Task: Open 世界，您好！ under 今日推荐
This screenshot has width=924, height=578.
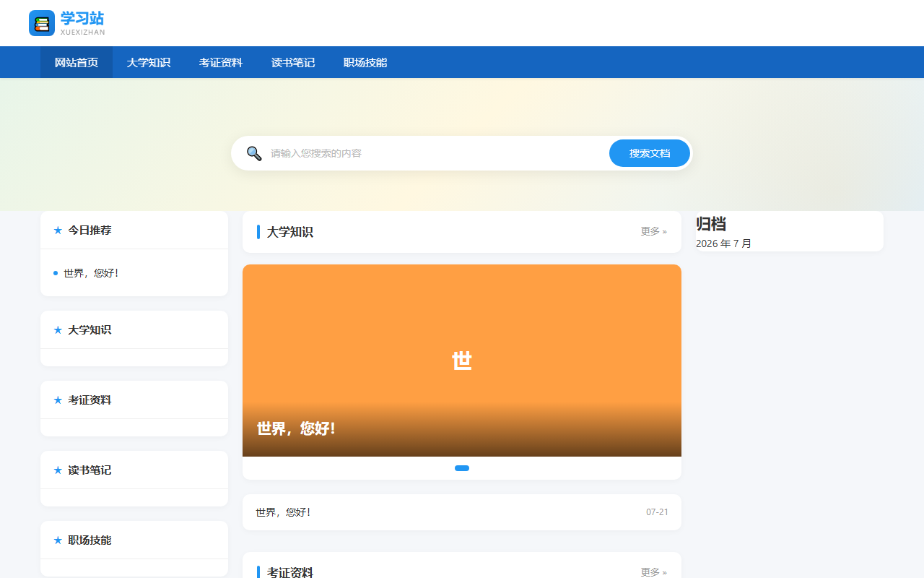Action: click(91, 273)
